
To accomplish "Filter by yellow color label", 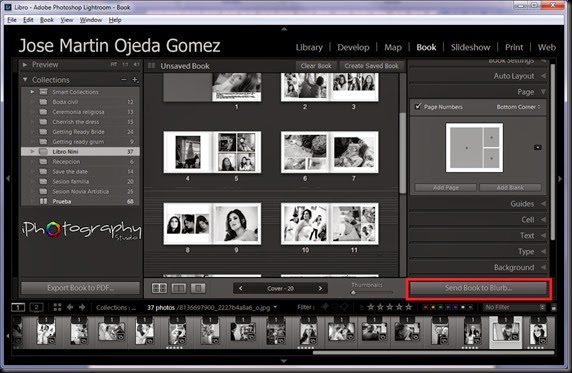I will (433, 307).
